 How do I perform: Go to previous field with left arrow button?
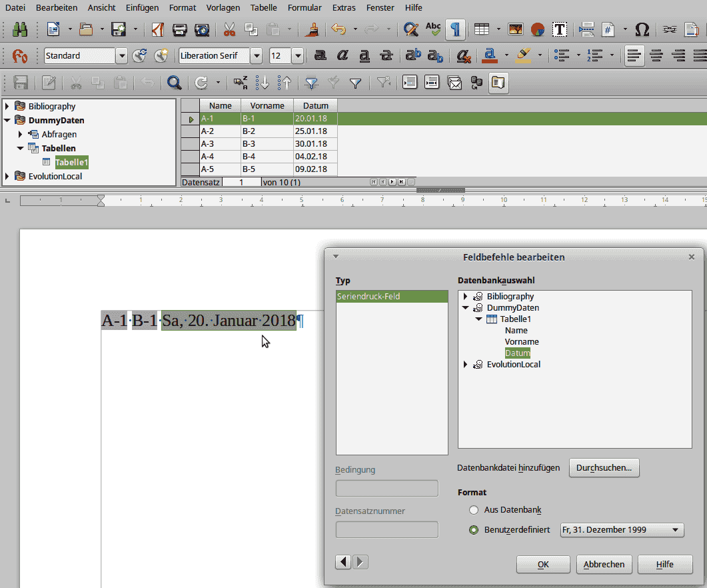tap(343, 562)
